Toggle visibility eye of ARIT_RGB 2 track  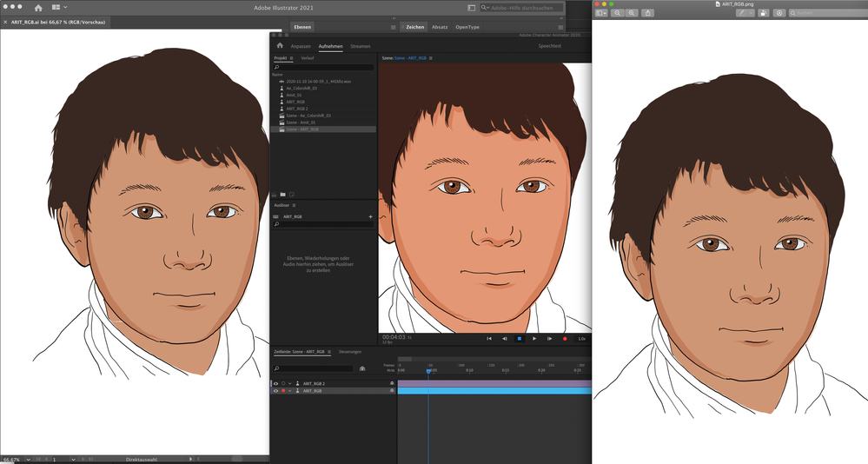(276, 383)
